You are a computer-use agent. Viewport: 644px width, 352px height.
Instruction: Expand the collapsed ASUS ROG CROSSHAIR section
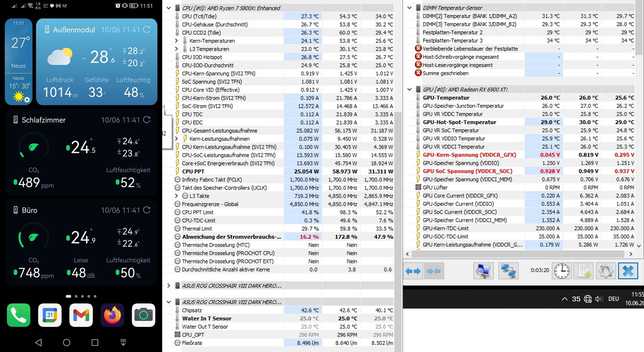click(169, 286)
